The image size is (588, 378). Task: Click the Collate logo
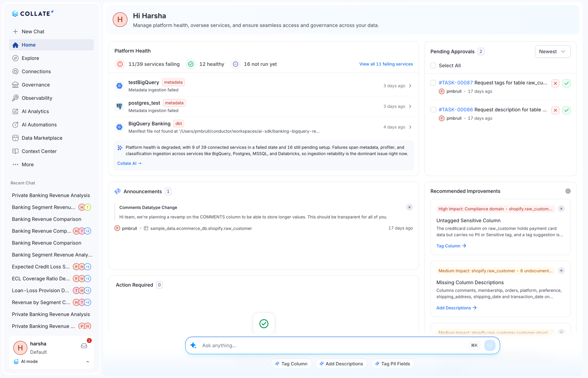coord(33,13)
